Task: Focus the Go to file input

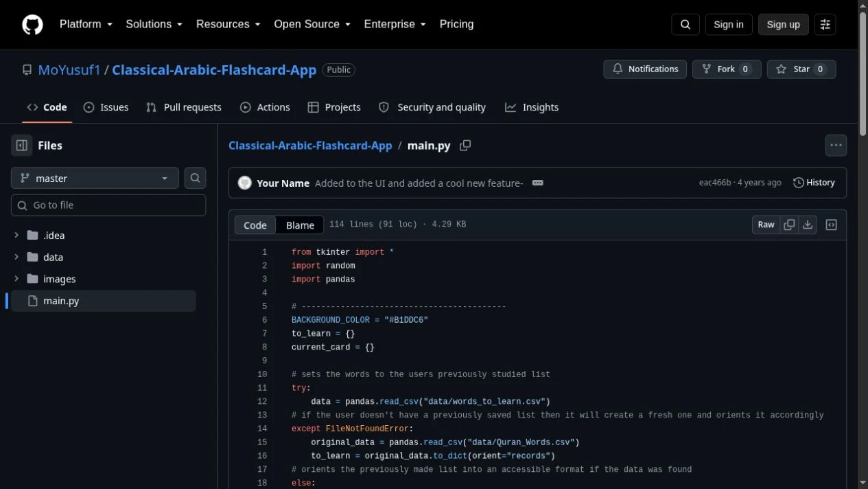Action: 108,205
